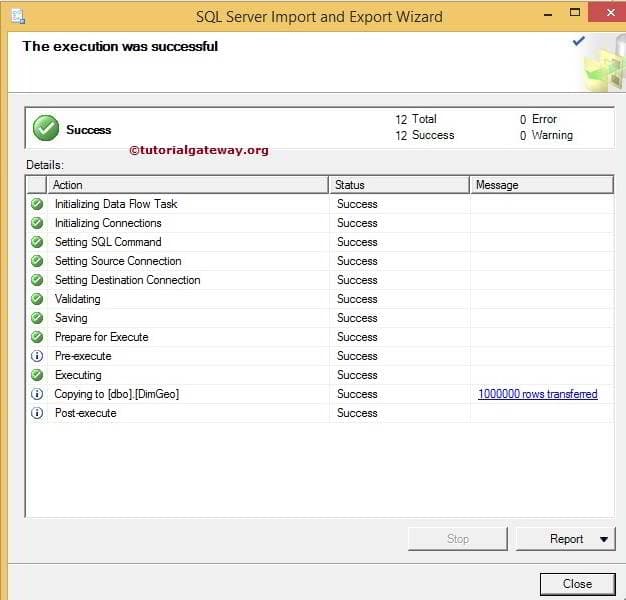Click the 0 Error summary text
The height and width of the screenshot is (600, 626).
538,119
